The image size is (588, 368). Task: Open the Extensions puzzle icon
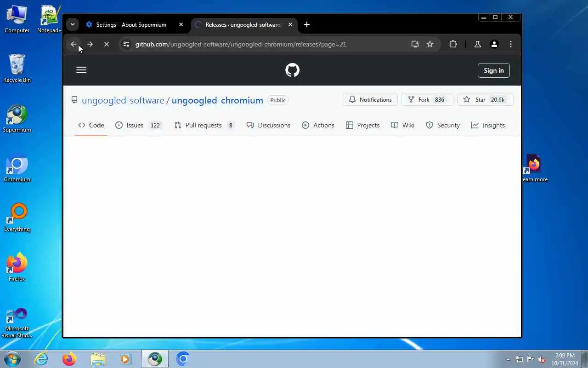coord(453,44)
